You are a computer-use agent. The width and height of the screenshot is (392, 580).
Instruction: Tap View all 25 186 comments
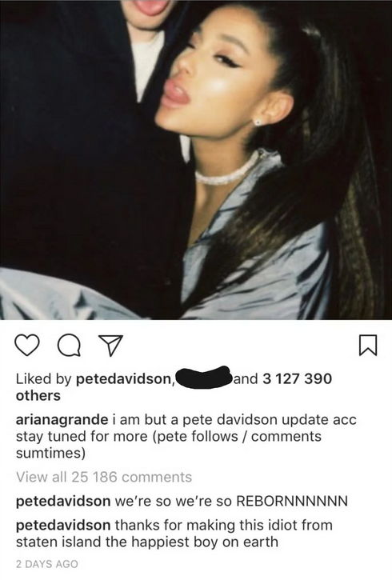(x=104, y=477)
